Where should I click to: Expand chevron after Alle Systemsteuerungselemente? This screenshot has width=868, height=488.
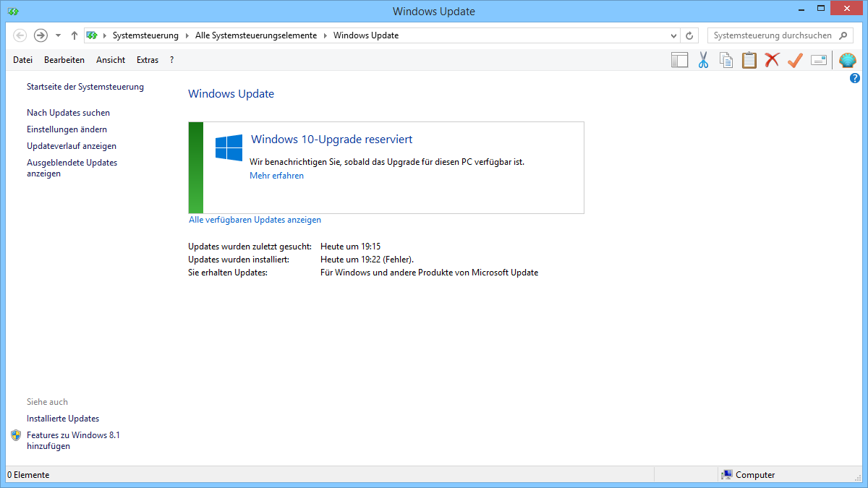[x=325, y=35]
